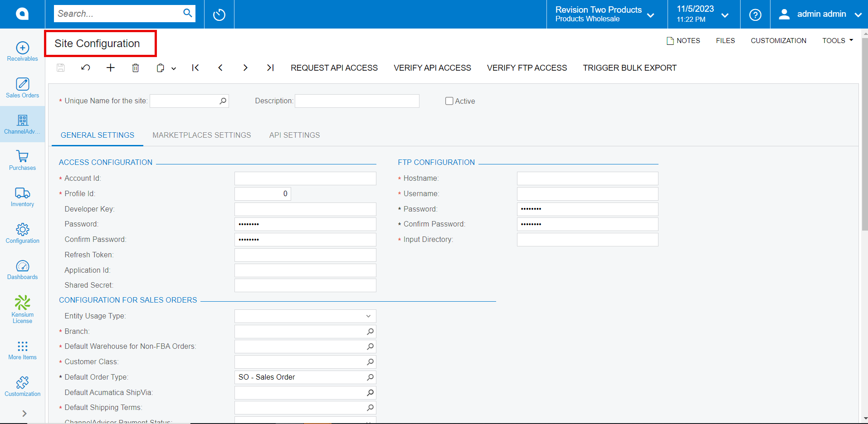Viewport: 868px width, 424px height.
Task: Open the Inventory workspace
Action: click(x=22, y=197)
